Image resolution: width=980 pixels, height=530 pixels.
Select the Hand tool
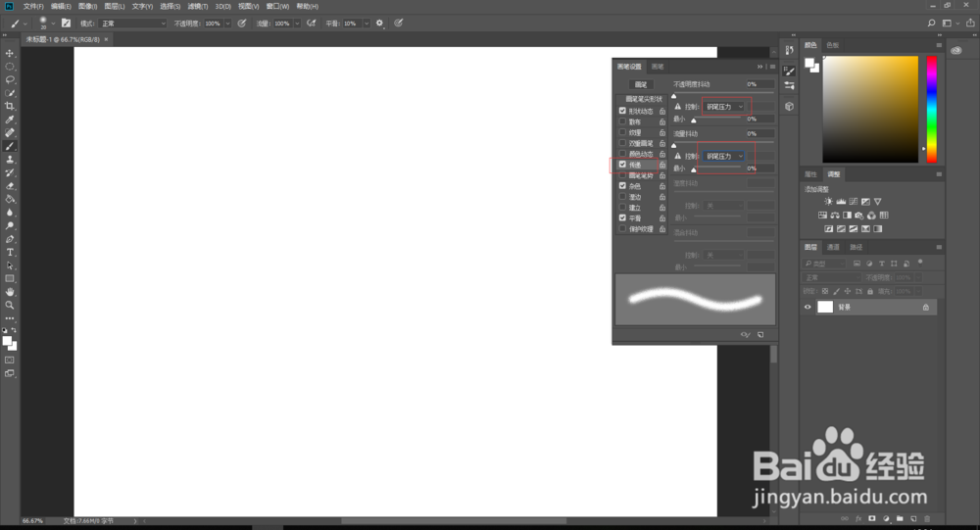coord(10,292)
